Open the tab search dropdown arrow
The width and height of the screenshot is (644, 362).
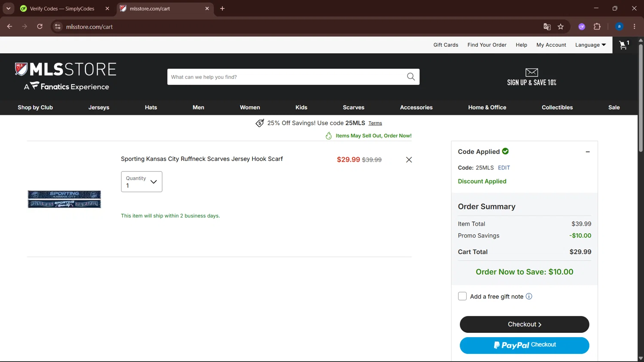[x=8, y=9]
